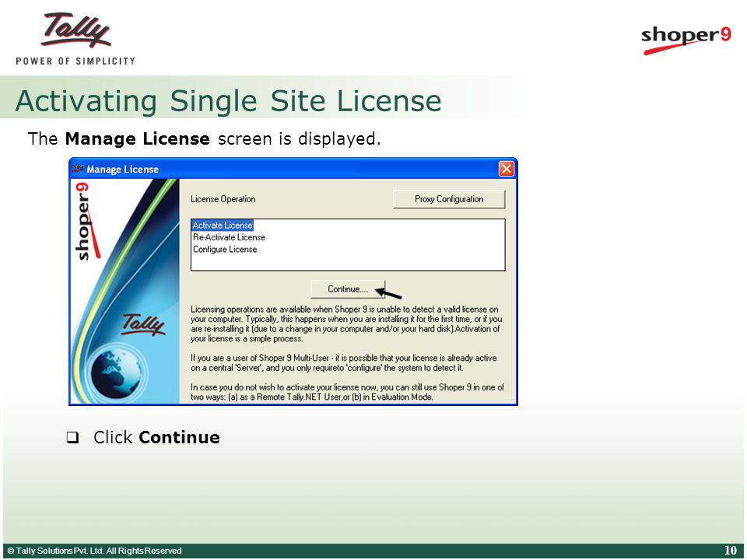Click the Shoper 9 Multi-User paragraph

[x=343, y=363]
